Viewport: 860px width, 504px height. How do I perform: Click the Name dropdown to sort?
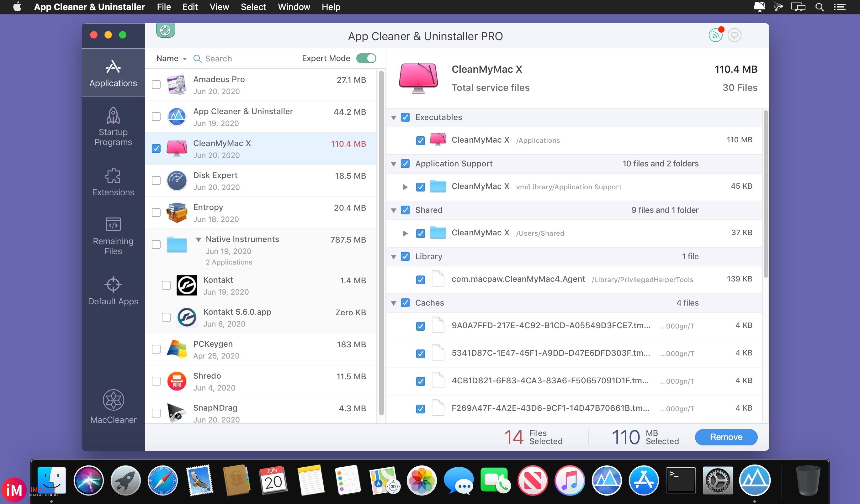(x=171, y=58)
